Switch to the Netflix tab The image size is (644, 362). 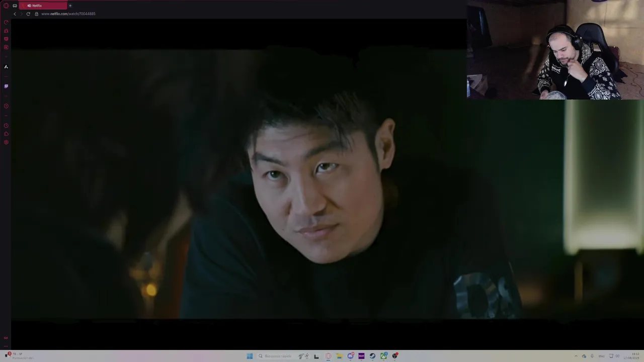click(x=43, y=6)
